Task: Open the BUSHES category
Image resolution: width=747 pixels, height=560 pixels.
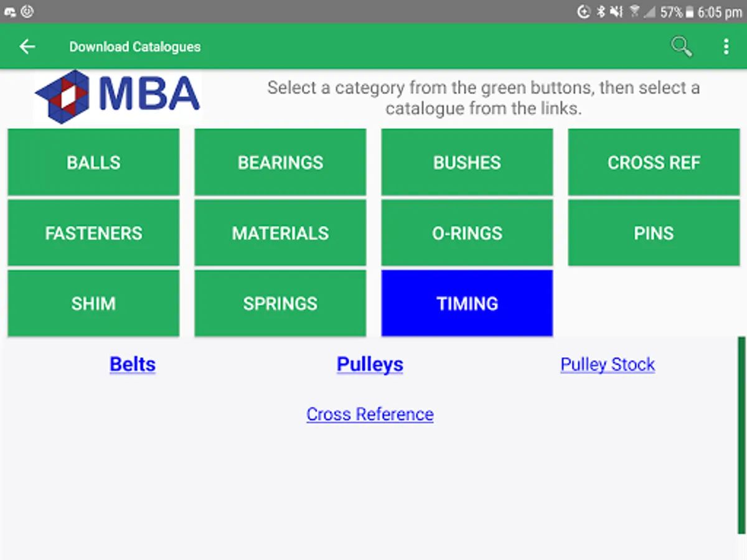Action: [467, 162]
